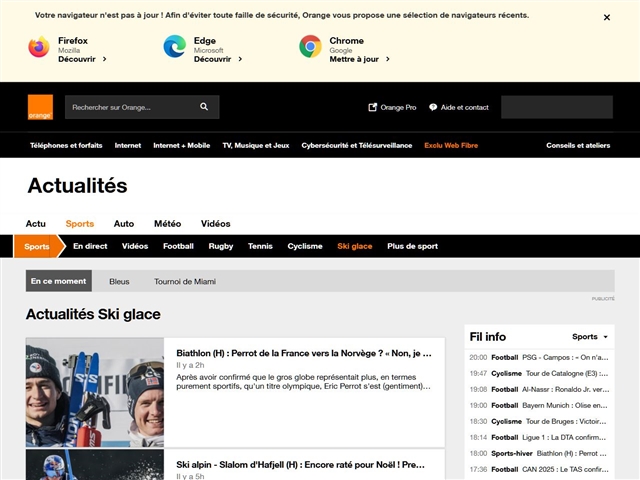Click Mettre à jour for Chrome

click(x=360, y=59)
